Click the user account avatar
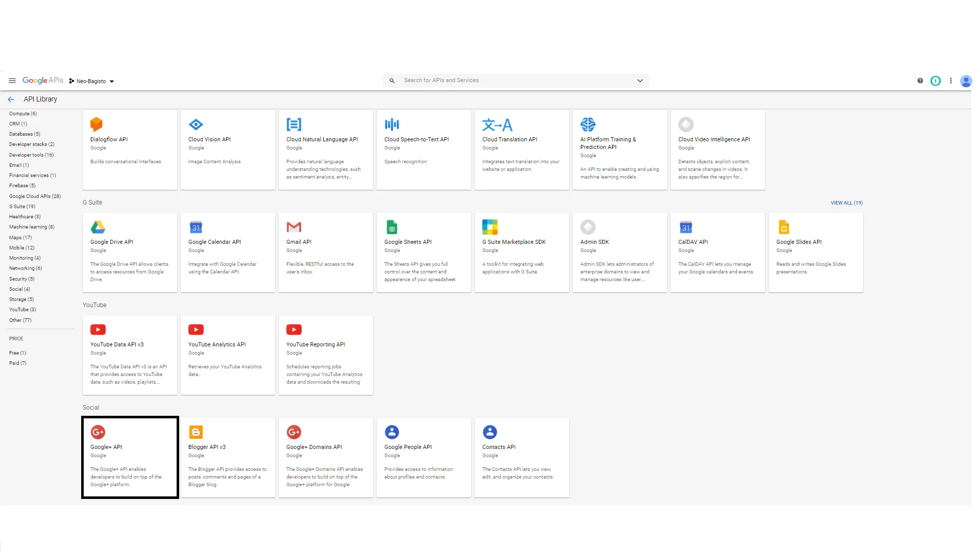980x551 pixels. click(x=966, y=81)
